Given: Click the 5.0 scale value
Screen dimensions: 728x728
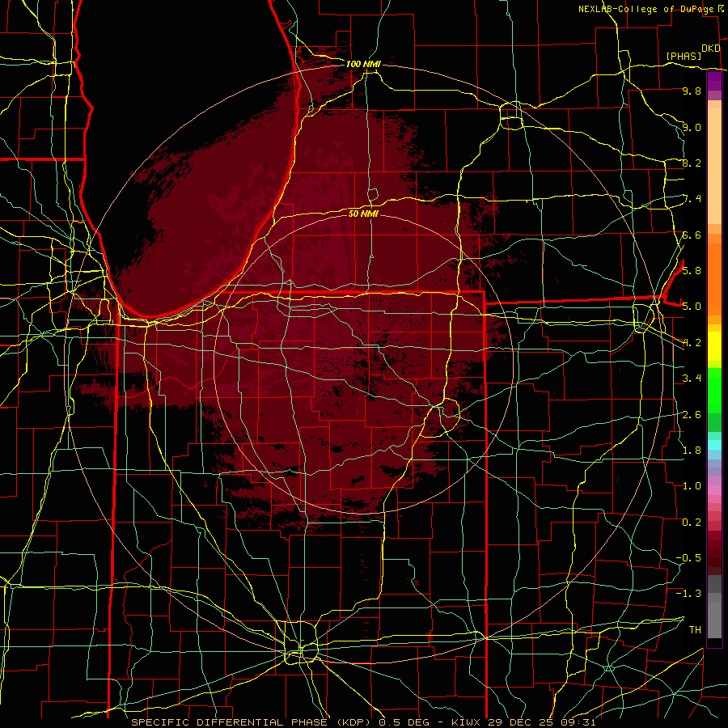Looking at the screenshot, I should click(x=692, y=307).
